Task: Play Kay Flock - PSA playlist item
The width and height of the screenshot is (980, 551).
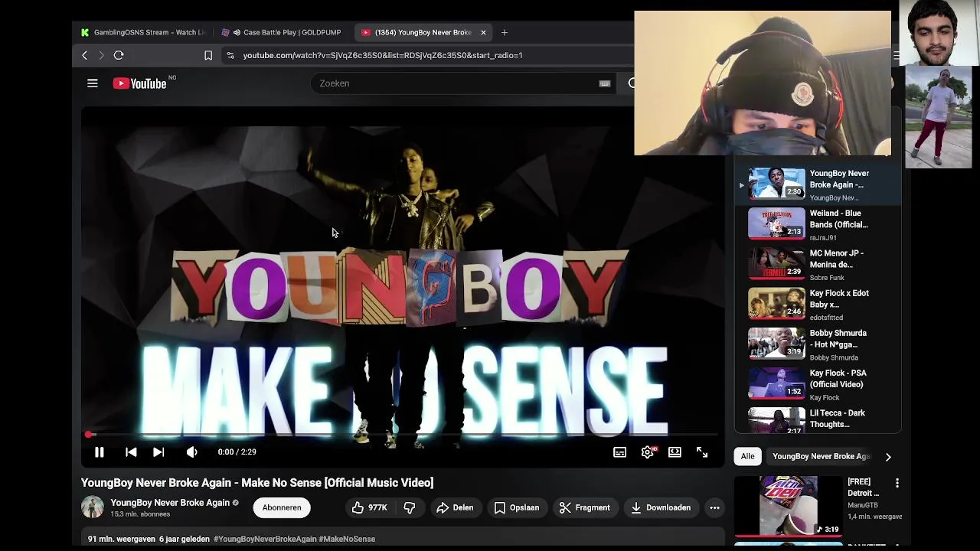Action: coord(816,383)
